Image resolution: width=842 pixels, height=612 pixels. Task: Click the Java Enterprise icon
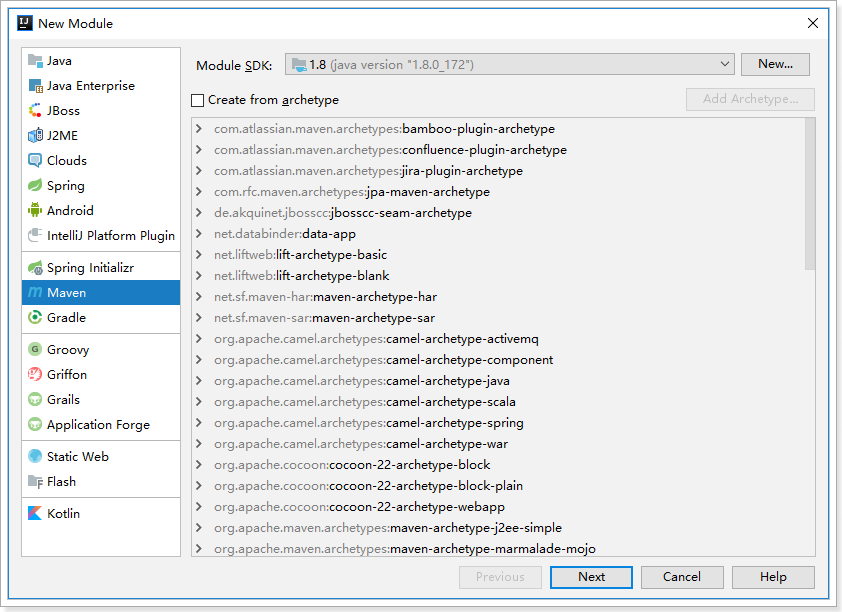pos(35,86)
